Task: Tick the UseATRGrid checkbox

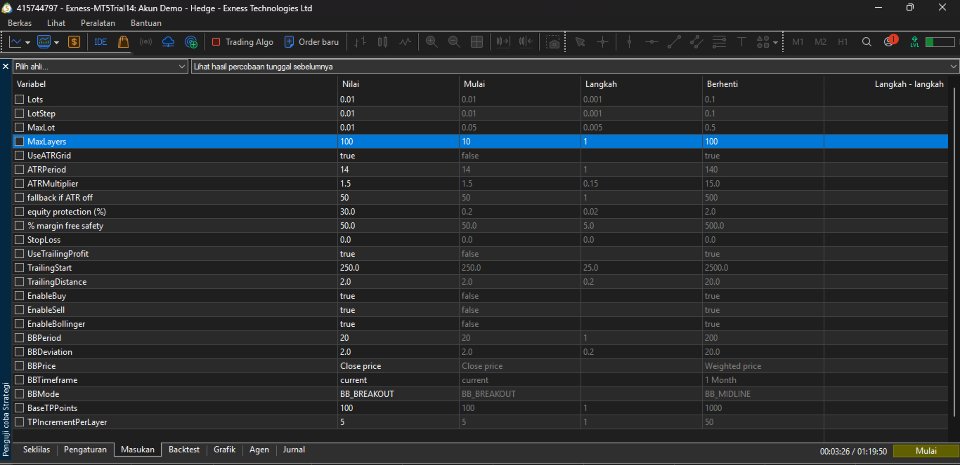Action: click(x=20, y=155)
